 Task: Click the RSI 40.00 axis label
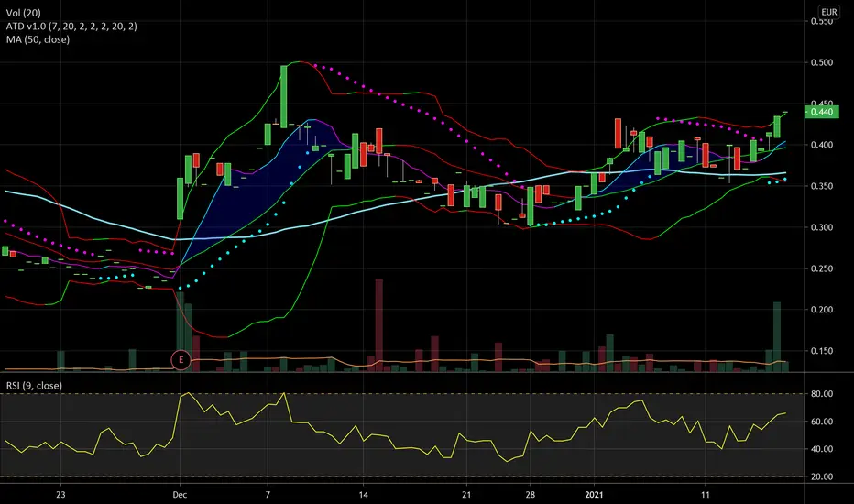tap(822, 449)
